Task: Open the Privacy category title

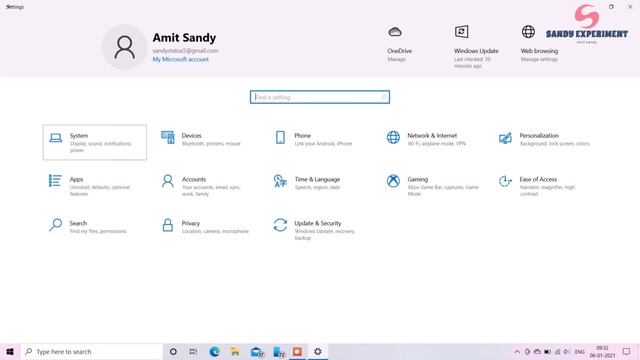Action: tap(191, 223)
